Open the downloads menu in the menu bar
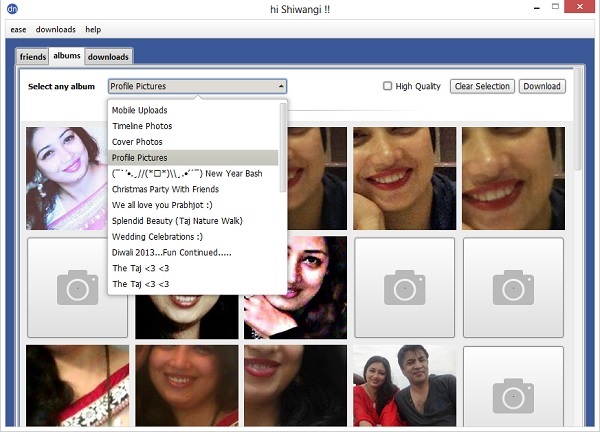Image resolution: width=600 pixels, height=432 pixels. 55,29
